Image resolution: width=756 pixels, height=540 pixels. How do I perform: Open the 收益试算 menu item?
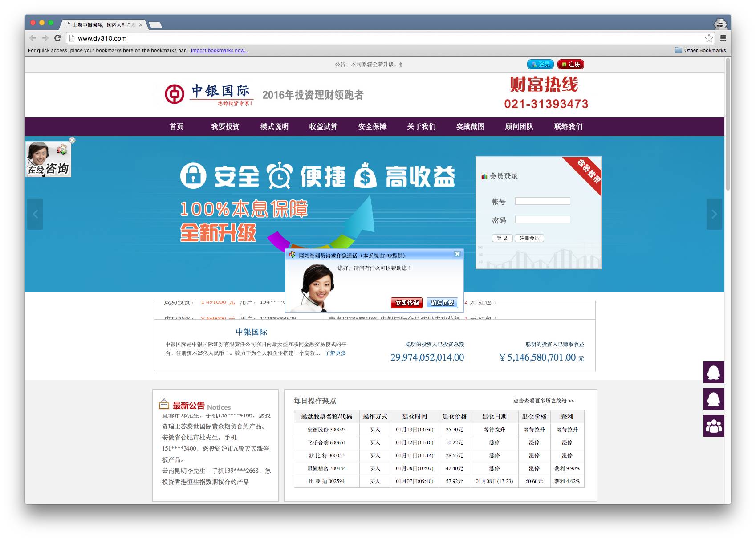click(323, 126)
